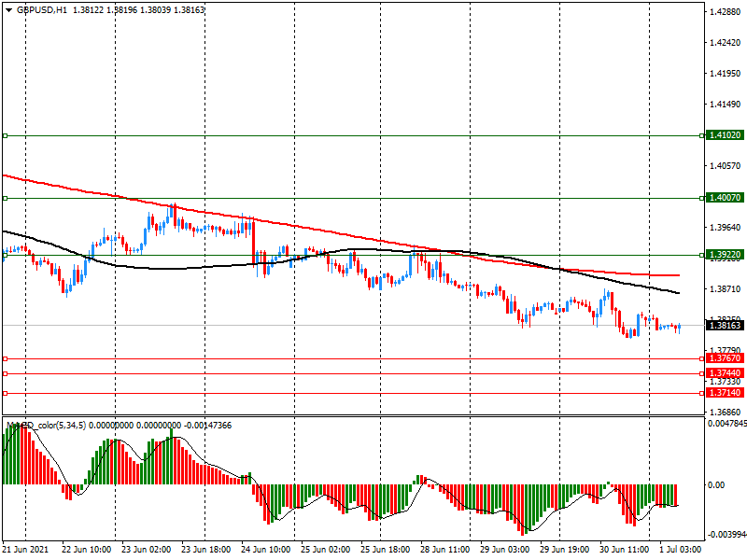Click the MACD scale value 0.0047845
Viewport: 747px width, 560px height.
point(727,424)
